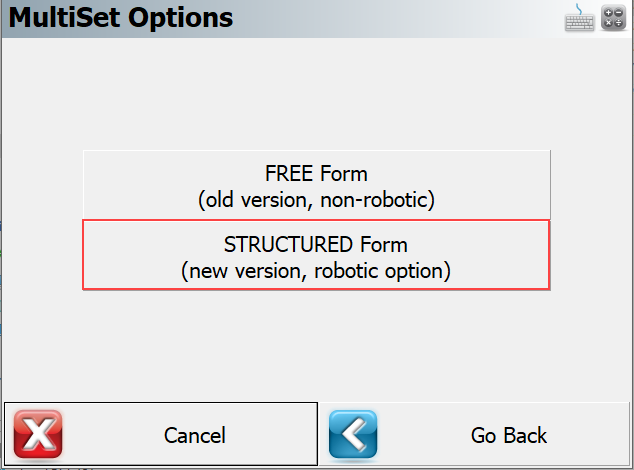
Task: Click the Go Back text label
Action: [509, 436]
